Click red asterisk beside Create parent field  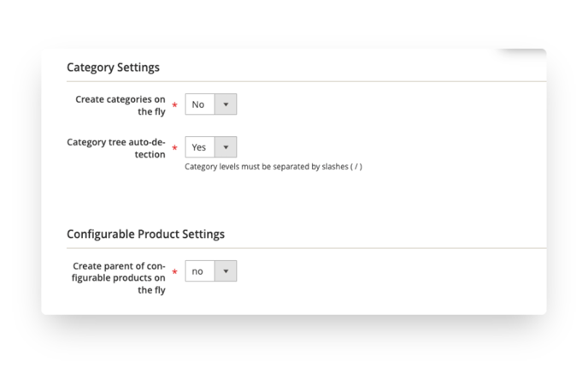pos(174,271)
